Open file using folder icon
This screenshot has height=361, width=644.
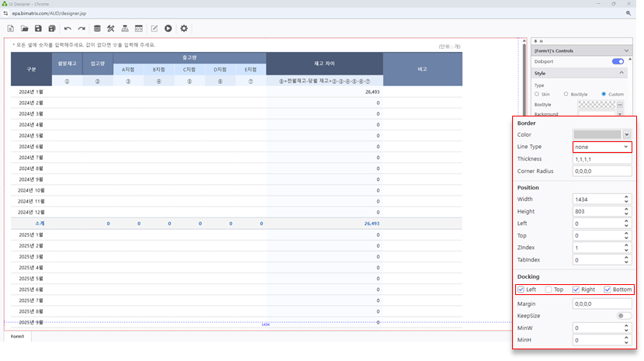[25, 29]
